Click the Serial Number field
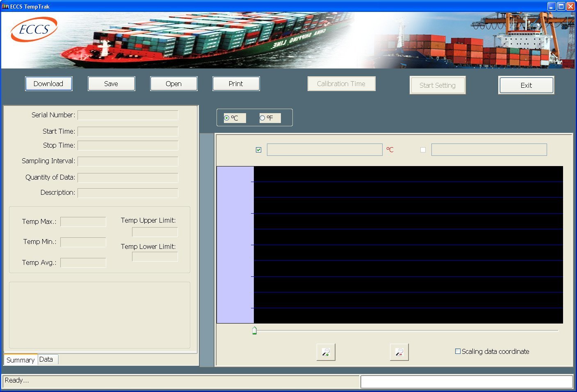 point(128,115)
